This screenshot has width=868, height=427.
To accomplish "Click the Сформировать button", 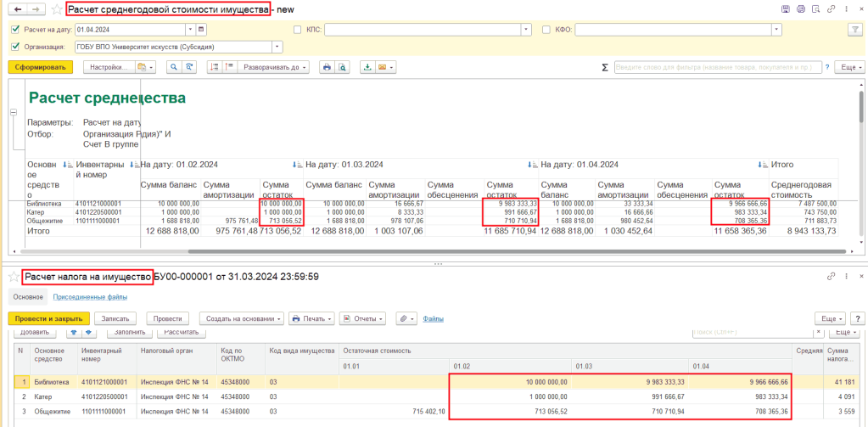I will [x=40, y=67].
